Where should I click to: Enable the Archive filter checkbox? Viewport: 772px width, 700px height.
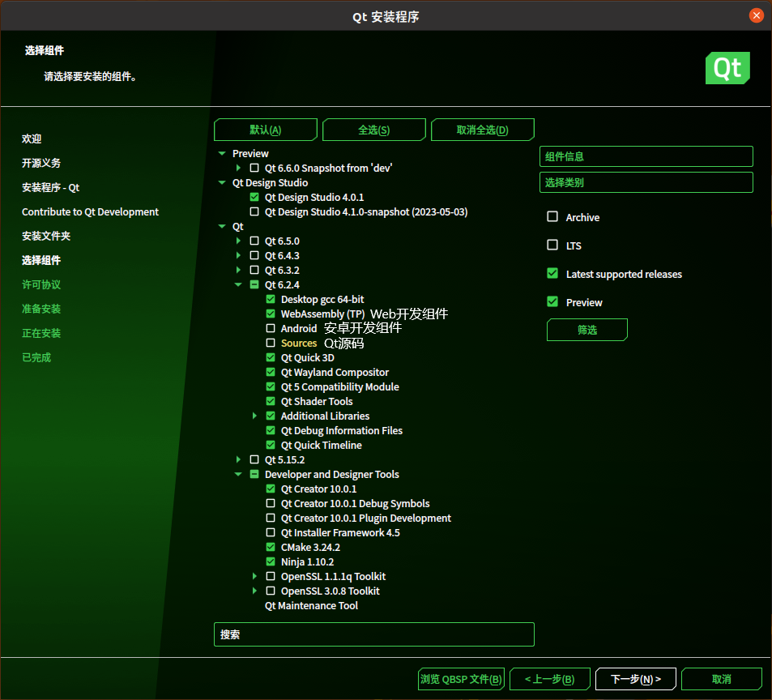point(552,216)
